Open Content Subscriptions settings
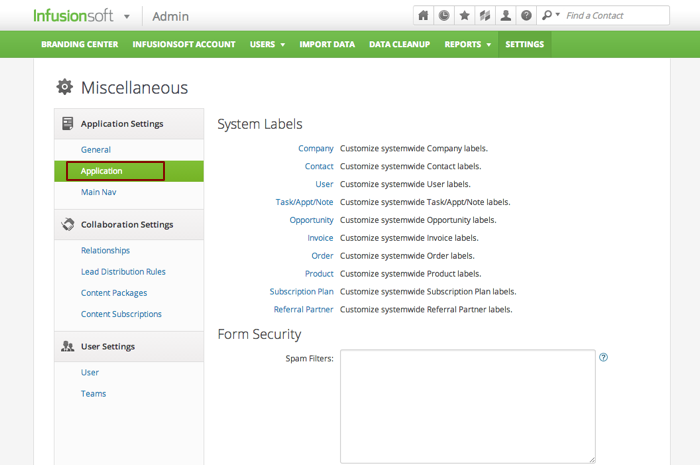 tap(121, 314)
